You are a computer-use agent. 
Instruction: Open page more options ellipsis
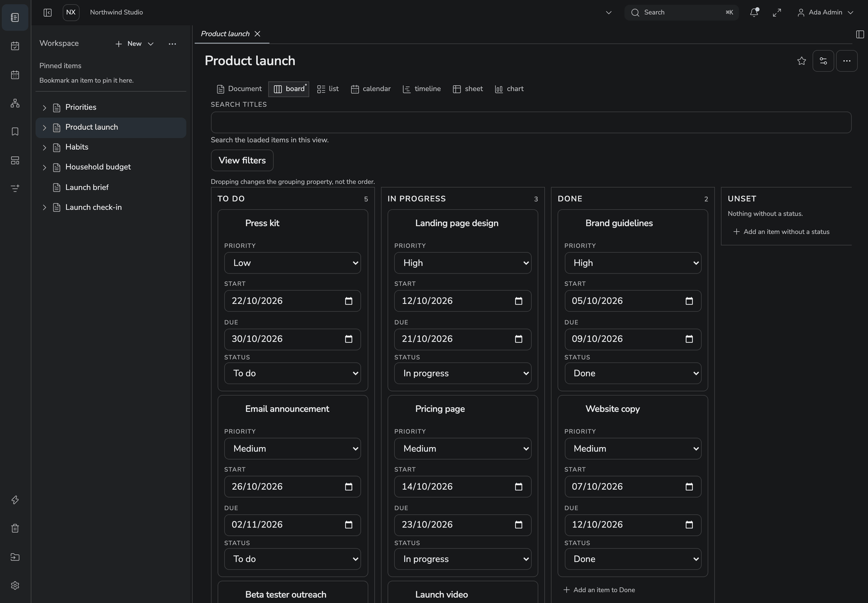[847, 61]
